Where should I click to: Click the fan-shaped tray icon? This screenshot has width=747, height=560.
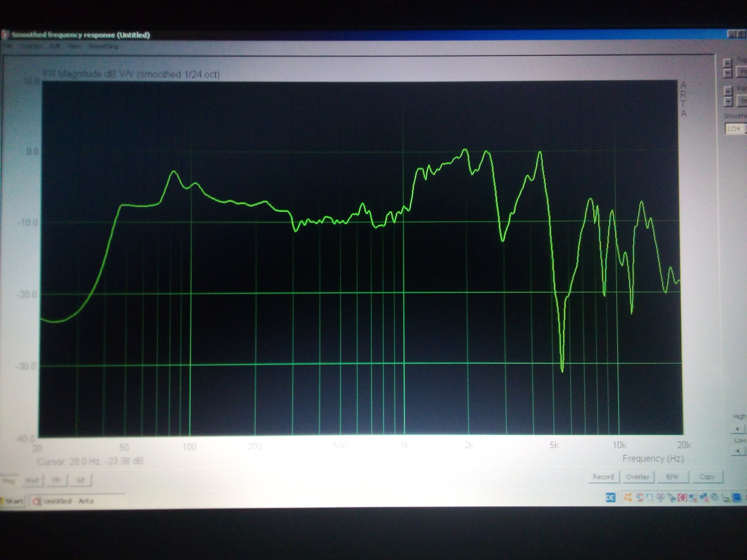point(661,497)
